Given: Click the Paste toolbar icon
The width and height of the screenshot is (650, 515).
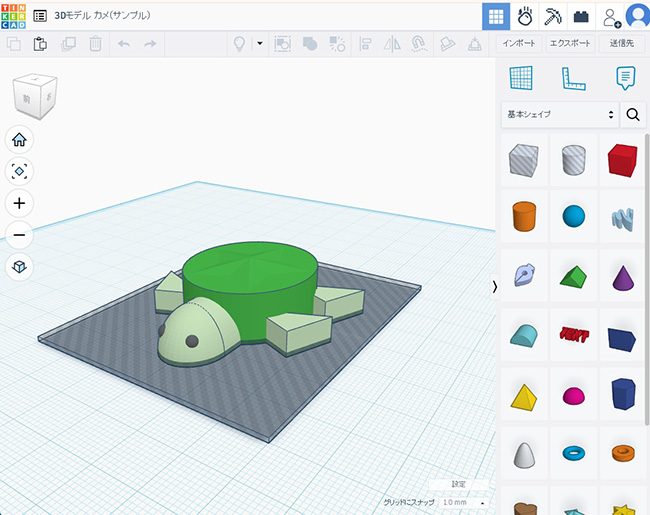Looking at the screenshot, I should click(x=40, y=44).
